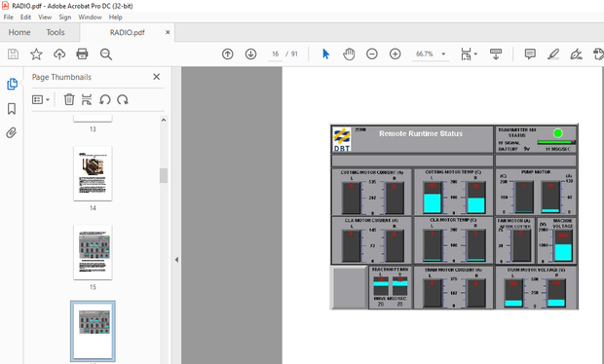Expand thumbnail options menu dropdown
604x364 pixels.
(41, 99)
